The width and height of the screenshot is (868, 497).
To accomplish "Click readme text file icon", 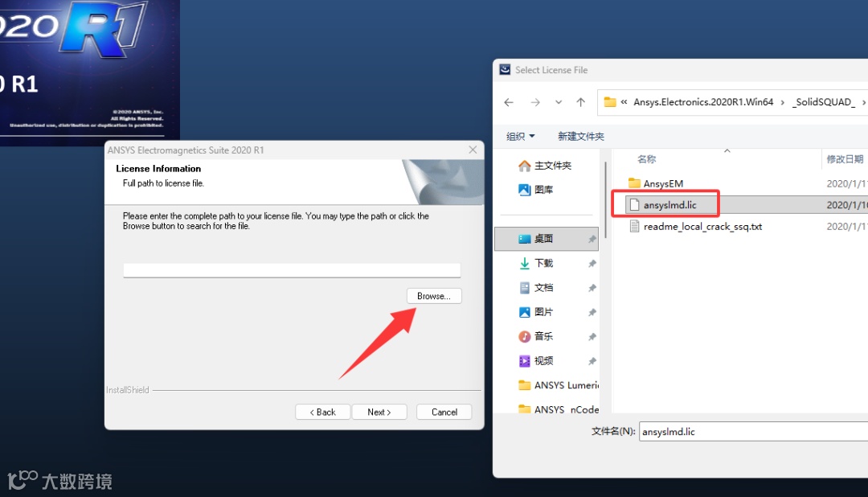I will point(634,227).
